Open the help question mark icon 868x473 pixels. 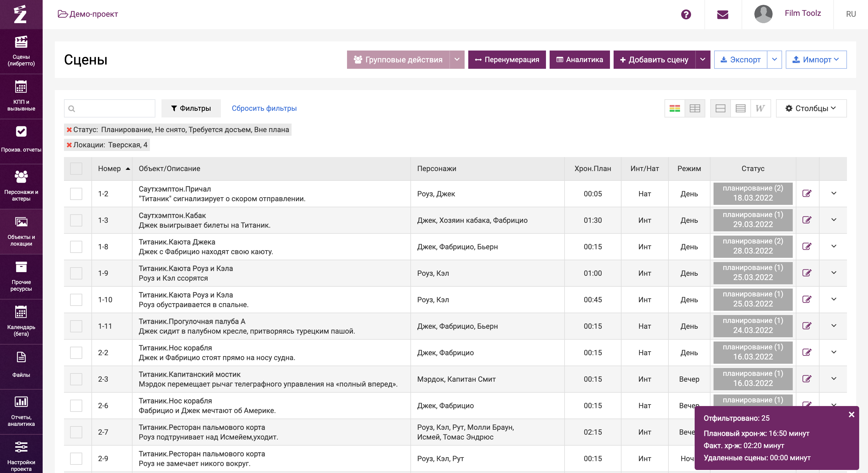(686, 14)
